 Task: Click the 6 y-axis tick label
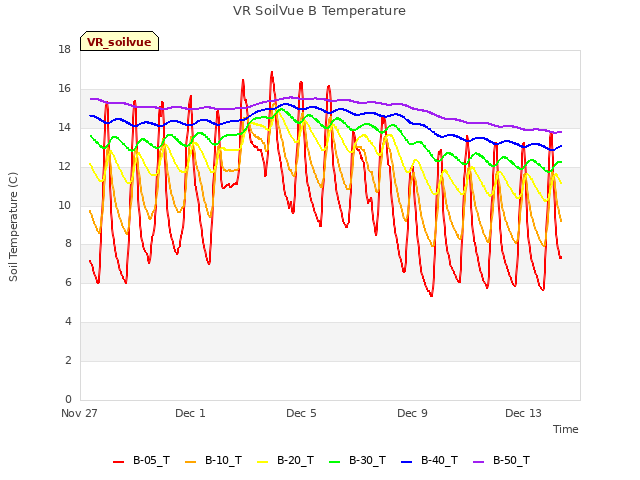(68, 282)
